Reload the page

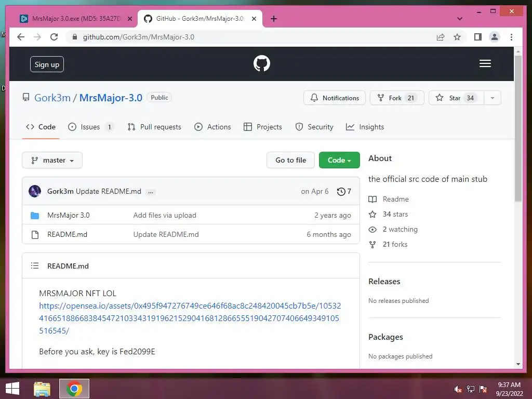pyautogui.click(x=54, y=37)
